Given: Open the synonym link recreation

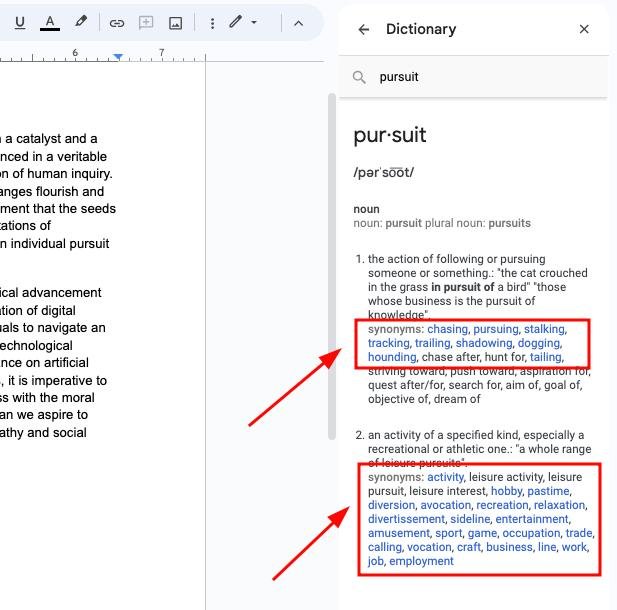Looking at the screenshot, I should point(502,505).
